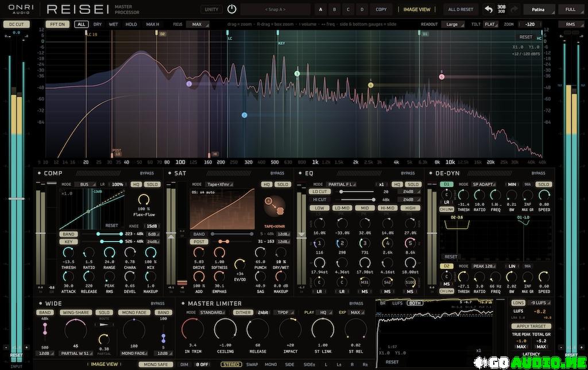Open the TILT FLAT dropdown

point(490,24)
